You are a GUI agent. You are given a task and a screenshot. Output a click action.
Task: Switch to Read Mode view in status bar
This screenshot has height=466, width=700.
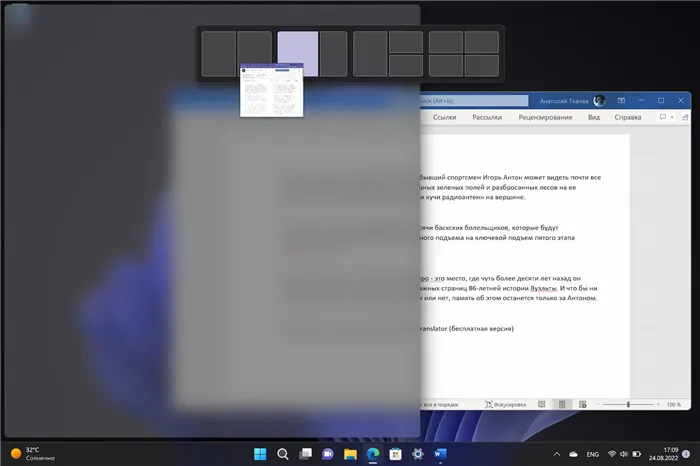pos(539,404)
